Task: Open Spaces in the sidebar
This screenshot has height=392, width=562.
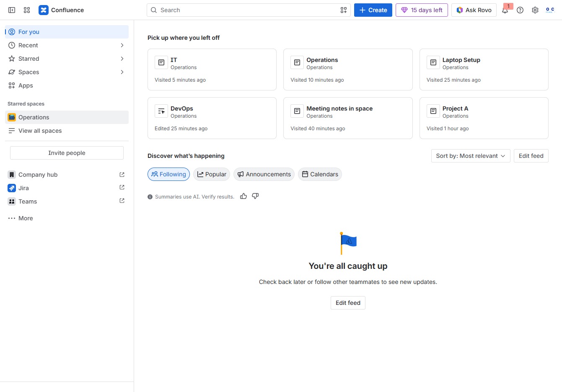Action: click(67, 72)
